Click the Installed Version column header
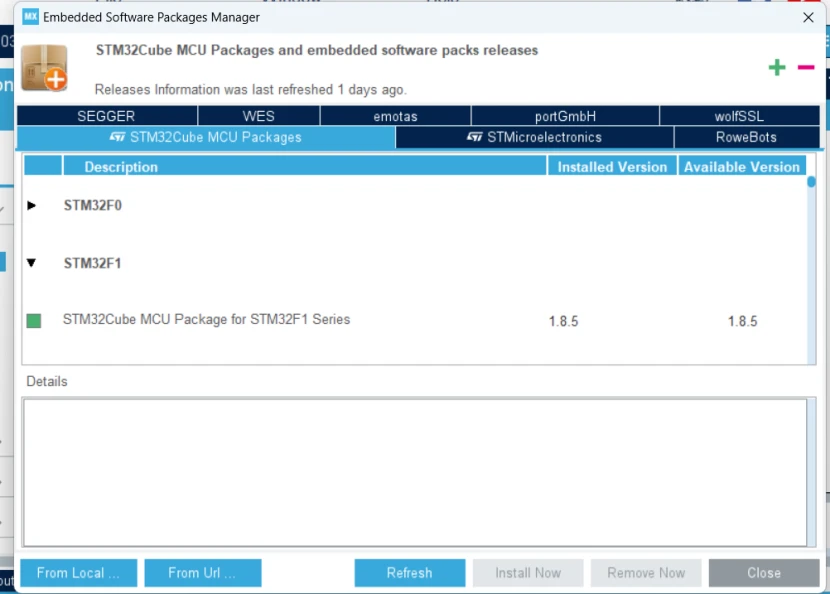The height and width of the screenshot is (594, 830). point(612,166)
